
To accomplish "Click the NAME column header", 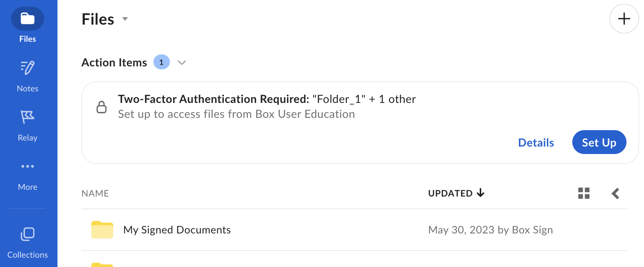I will (95, 193).
